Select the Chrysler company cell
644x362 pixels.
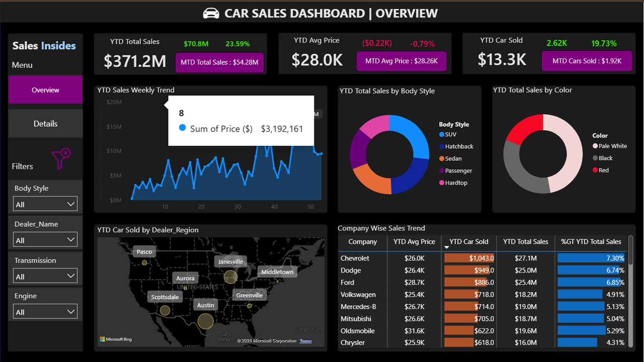(353, 343)
